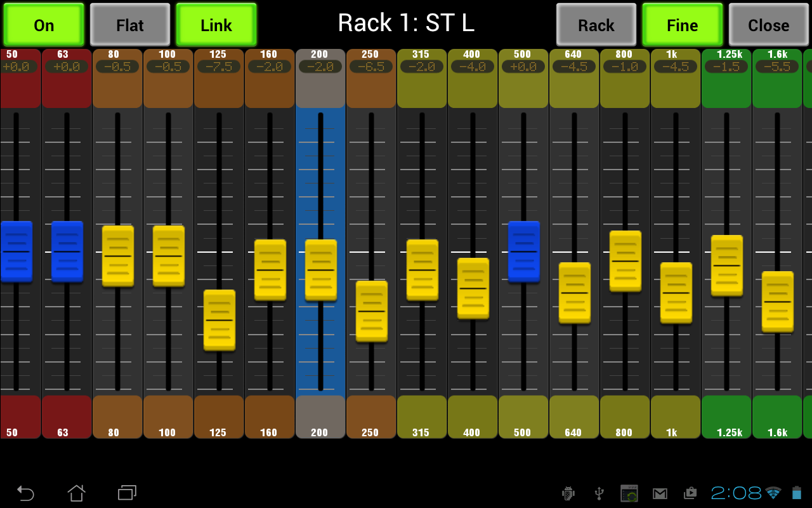This screenshot has width=812, height=508.
Task: Click the 200 Hz fader knob
Action: pos(321,270)
